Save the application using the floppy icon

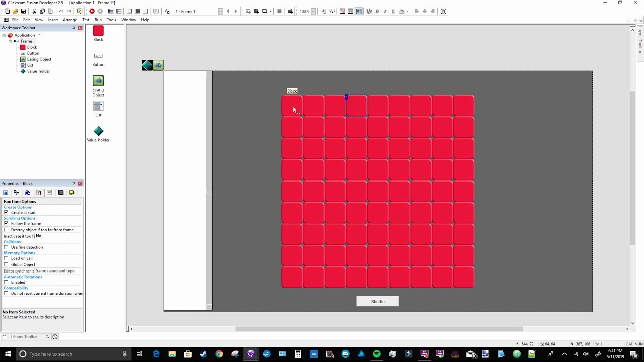point(23,11)
